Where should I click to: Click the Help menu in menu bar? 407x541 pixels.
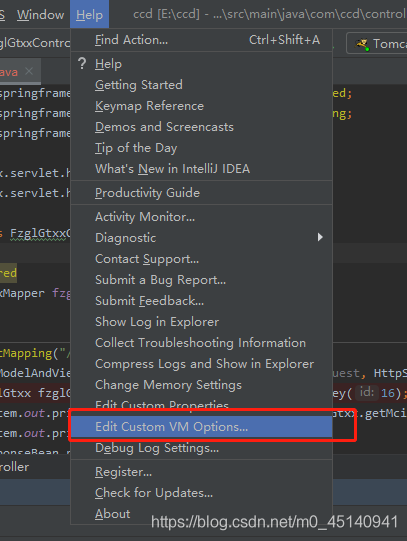pyautogui.click(x=89, y=14)
